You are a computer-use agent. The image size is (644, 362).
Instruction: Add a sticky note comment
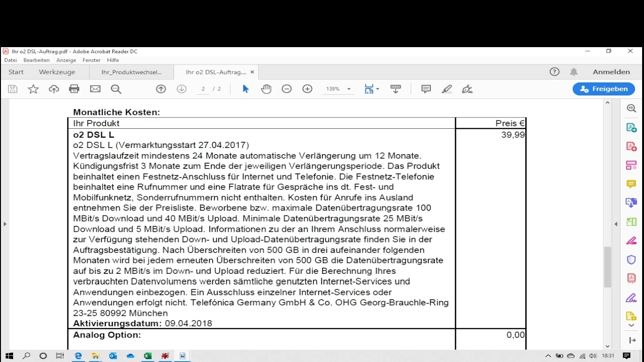(426, 89)
